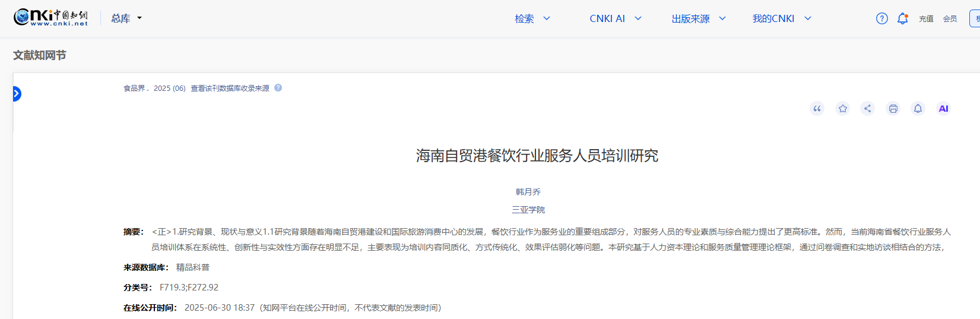Image resolution: width=980 pixels, height=319 pixels.
Task: Click info icon beside 查看该刊数据库收录来源
Action: (x=278, y=88)
